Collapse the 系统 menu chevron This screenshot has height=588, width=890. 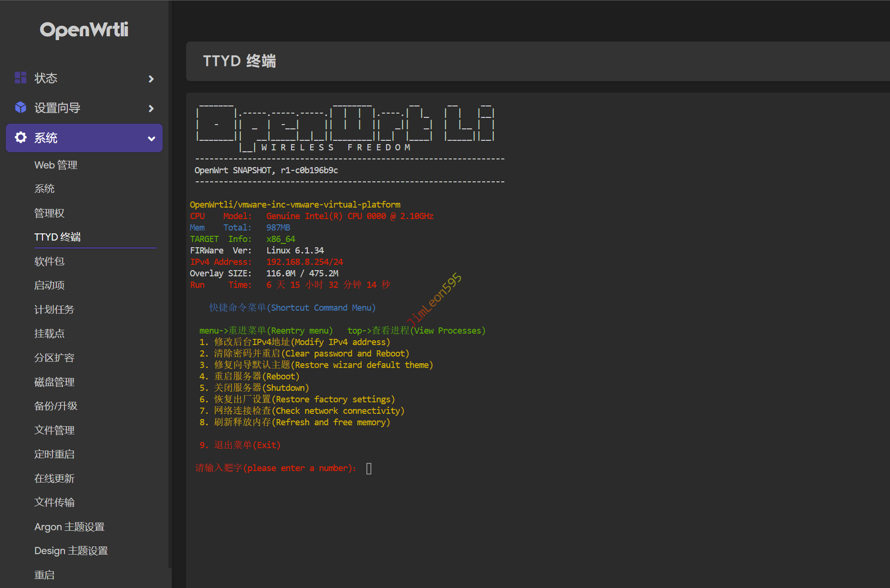151,138
